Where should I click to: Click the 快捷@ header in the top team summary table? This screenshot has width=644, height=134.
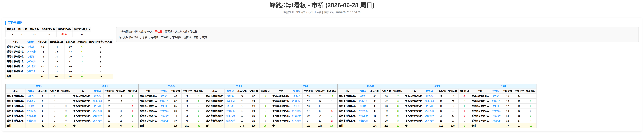[x=31, y=42]
